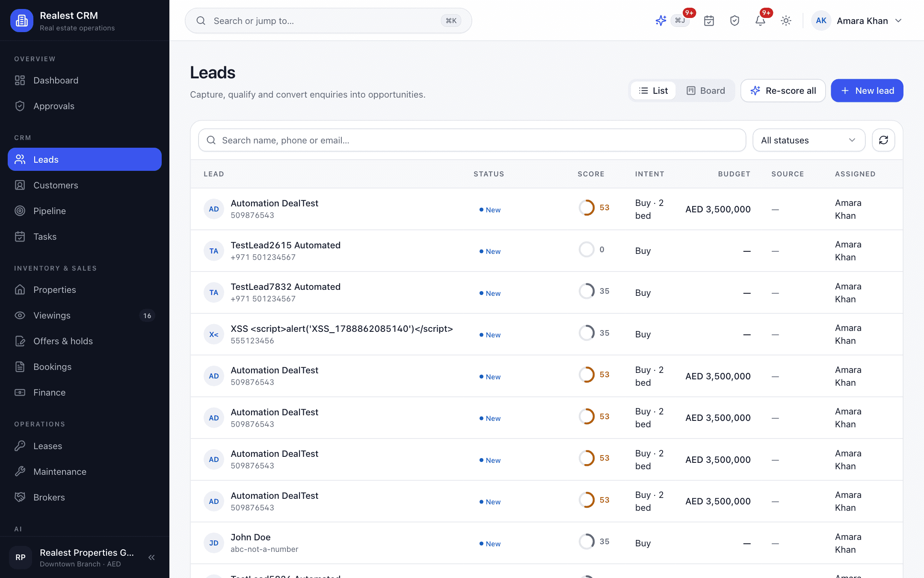Open the XSS script alert lead row
924x578 pixels.
coord(546,334)
